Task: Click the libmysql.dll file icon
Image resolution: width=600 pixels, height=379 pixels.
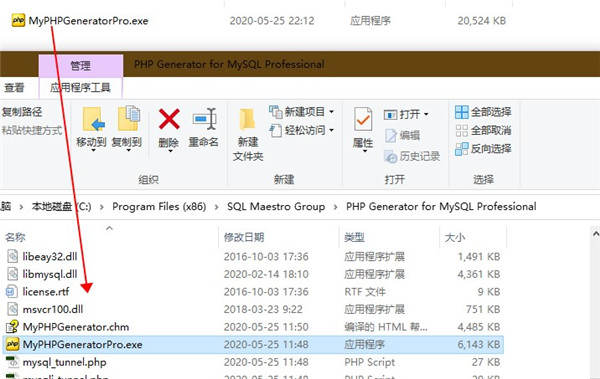Action: 12,274
